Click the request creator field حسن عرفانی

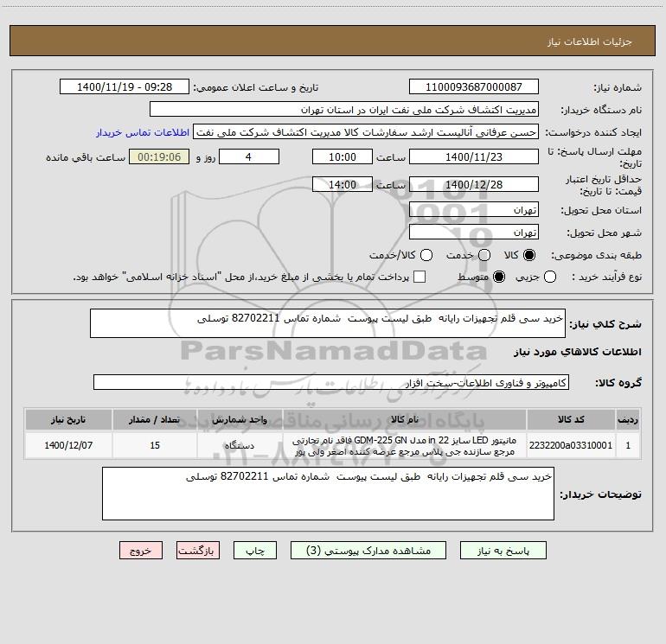tap(366, 131)
